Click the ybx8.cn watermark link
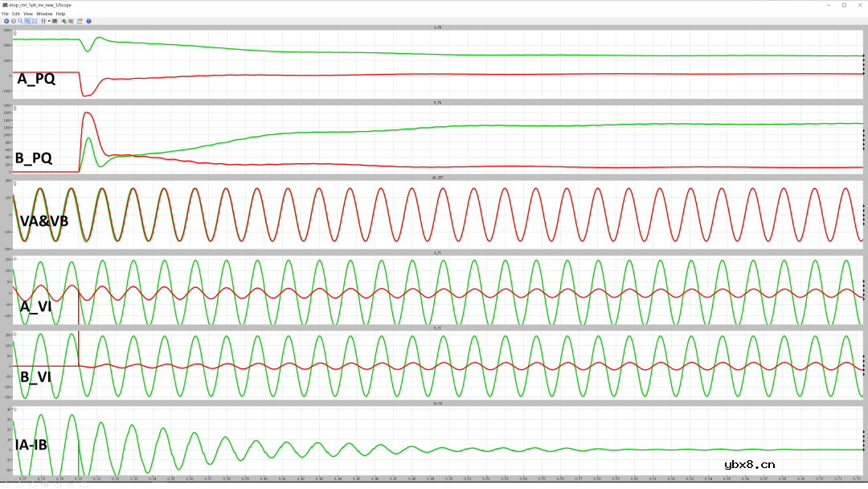The image size is (868, 489). (749, 463)
